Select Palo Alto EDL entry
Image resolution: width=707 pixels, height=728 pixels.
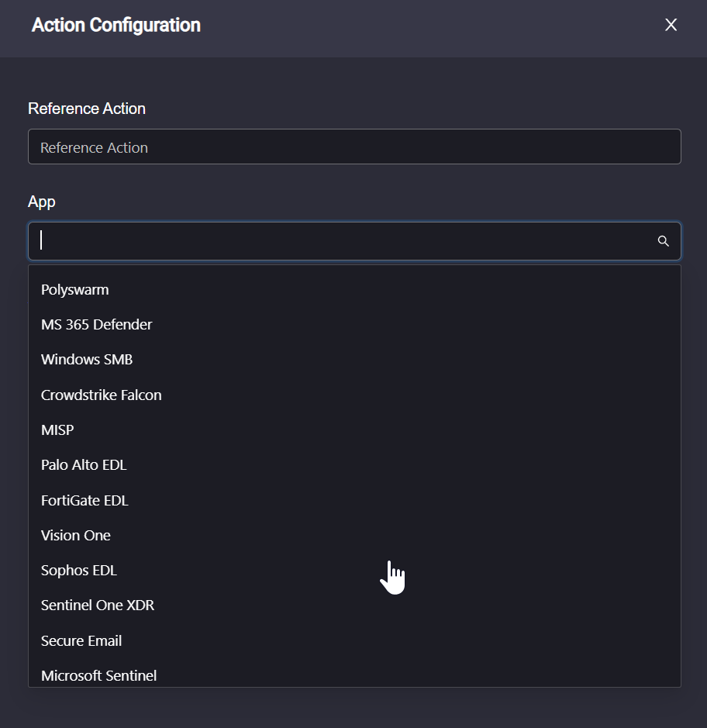354,464
